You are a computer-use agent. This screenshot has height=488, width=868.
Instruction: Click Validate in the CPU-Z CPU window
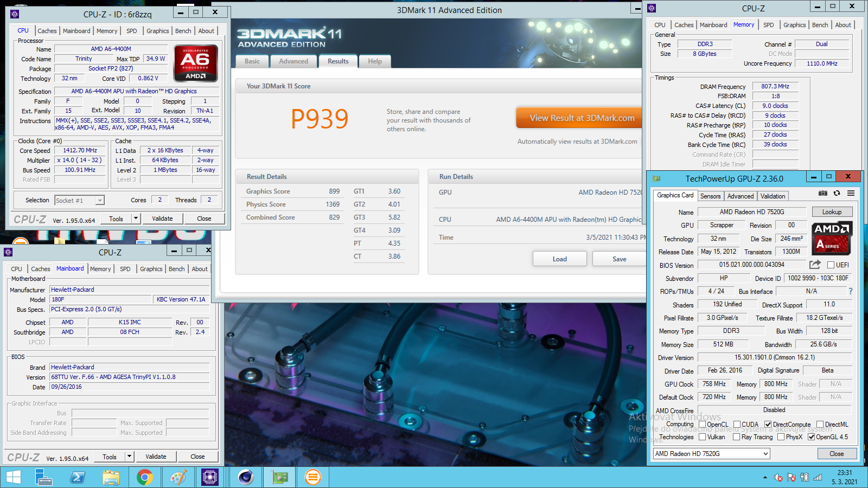point(162,219)
